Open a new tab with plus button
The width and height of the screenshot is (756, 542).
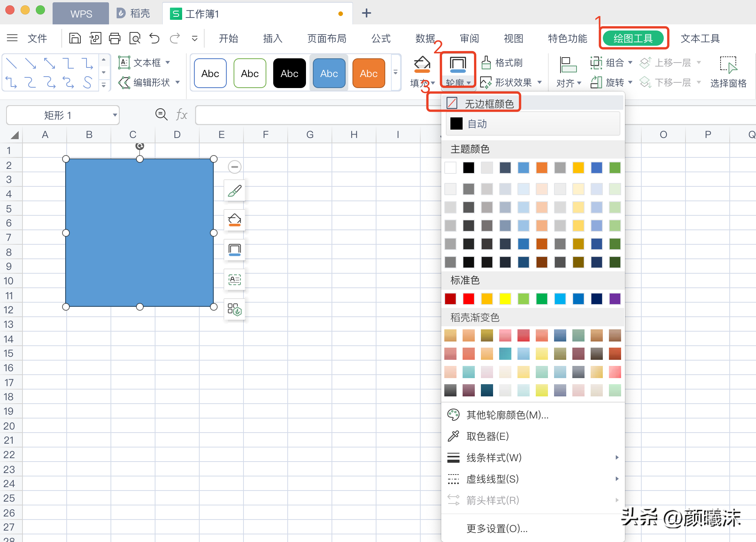(x=366, y=13)
